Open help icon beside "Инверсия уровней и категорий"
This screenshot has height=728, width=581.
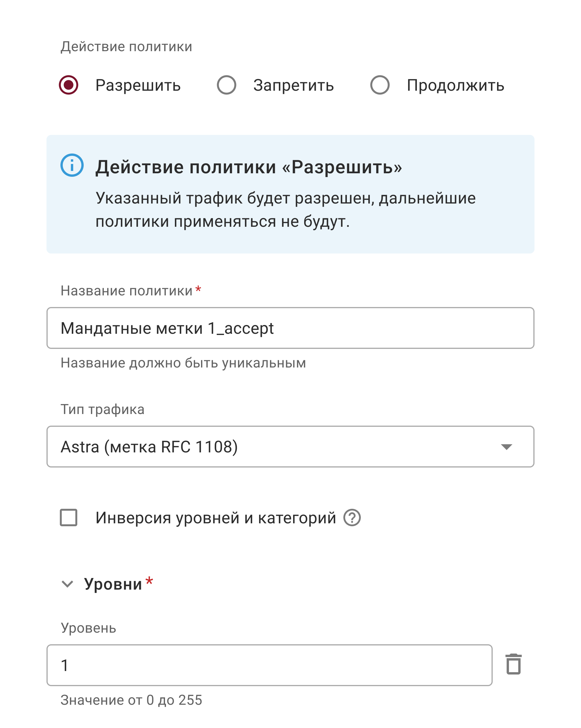[x=352, y=518]
